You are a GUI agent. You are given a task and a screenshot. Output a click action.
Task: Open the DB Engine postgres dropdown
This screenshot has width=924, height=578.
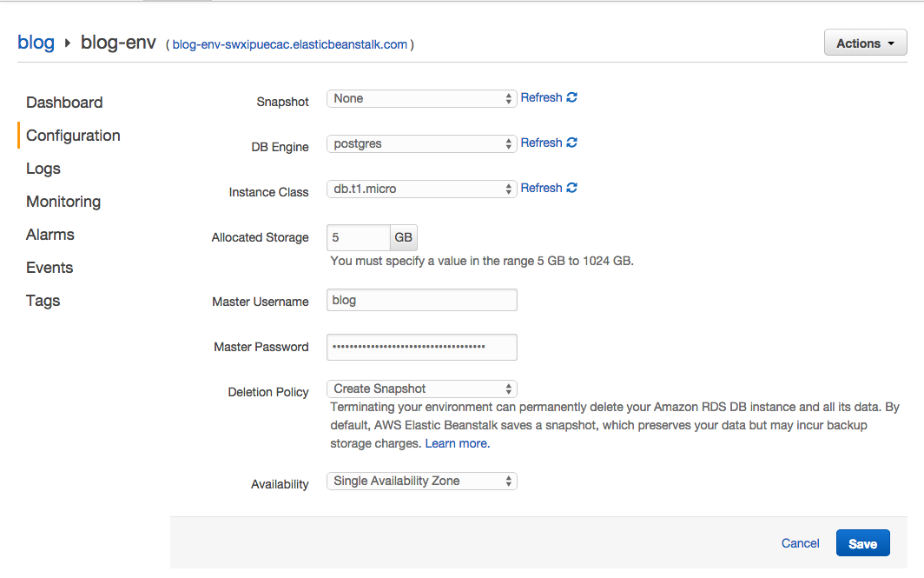pos(422,144)
